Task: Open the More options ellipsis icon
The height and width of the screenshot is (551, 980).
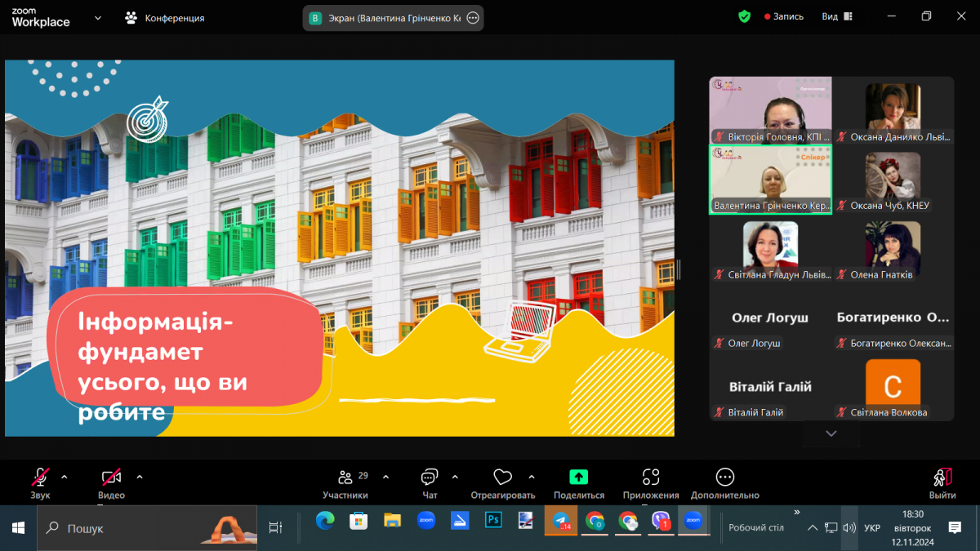Action: [x=724, y=478]
